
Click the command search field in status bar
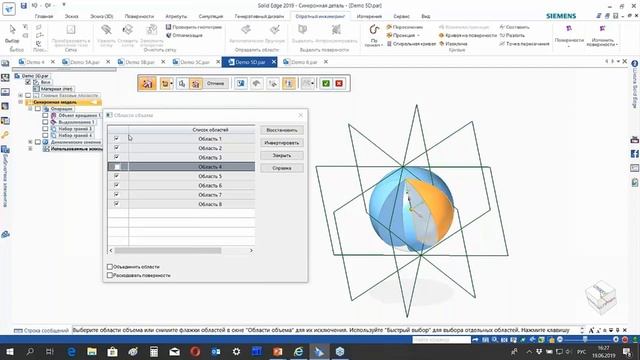[441, 340]
